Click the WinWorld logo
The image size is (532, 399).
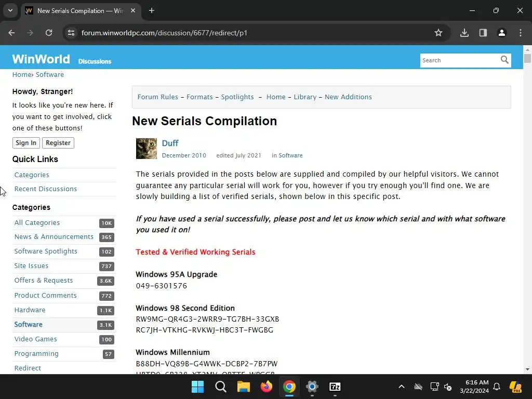tap(41, 59)
